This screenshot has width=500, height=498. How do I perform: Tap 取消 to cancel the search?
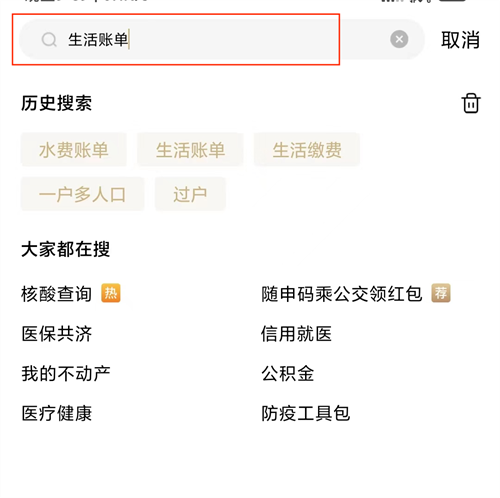460,40
